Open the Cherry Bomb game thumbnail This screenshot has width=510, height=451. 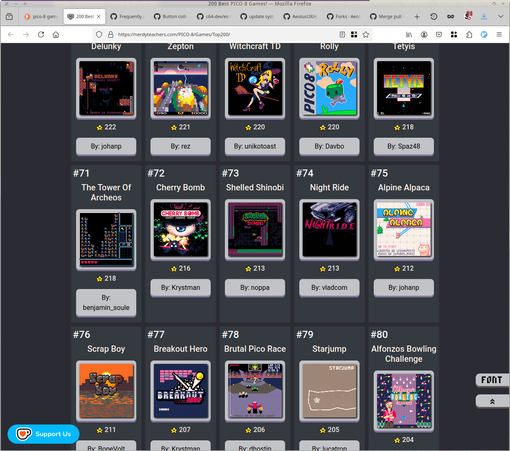pos(180,230)
